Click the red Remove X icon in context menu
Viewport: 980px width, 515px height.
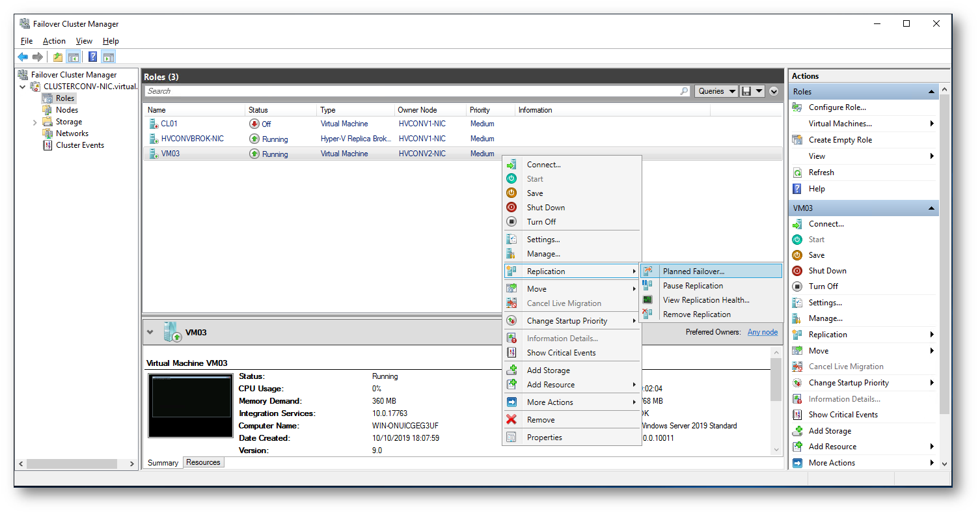click(x=511, y=420)
